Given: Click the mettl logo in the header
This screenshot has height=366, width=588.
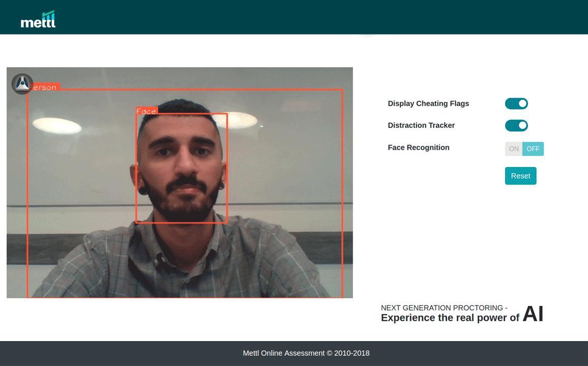Looking at the screenshot, I should pyautogui.click(x=38, y=19).
